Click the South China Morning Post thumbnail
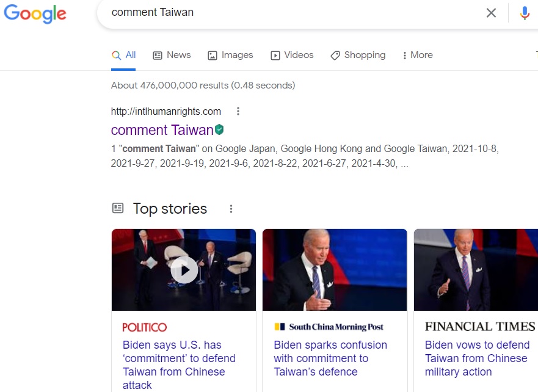The height and width of the screenshot is (392, 538). 335,269
